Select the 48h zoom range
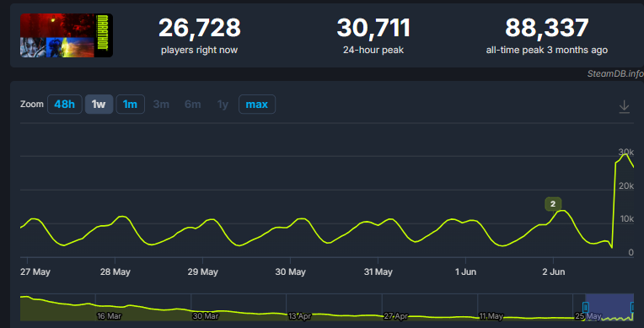 coord(64,105)
